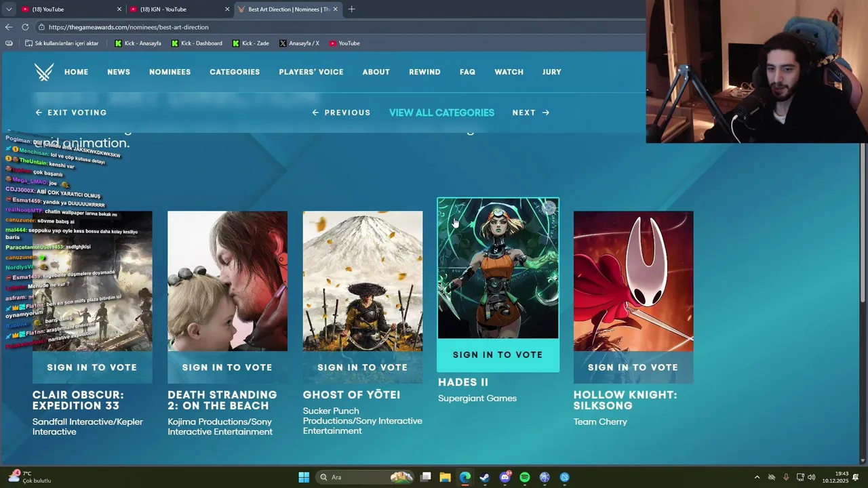Click the Sık kullanılanları içeri aktar bookmark
Viewport: 868px width, 488px height.
coord(62,43)
